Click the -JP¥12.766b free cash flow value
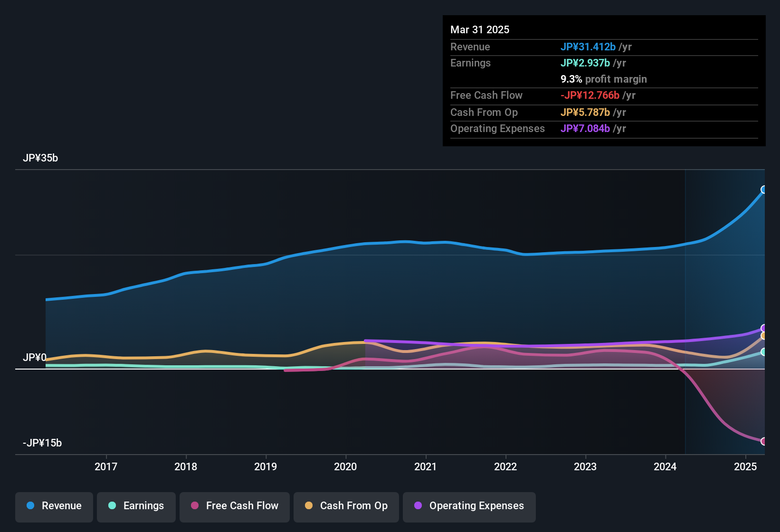This screenshot has width=780, height=532. [x=590, y=95]
